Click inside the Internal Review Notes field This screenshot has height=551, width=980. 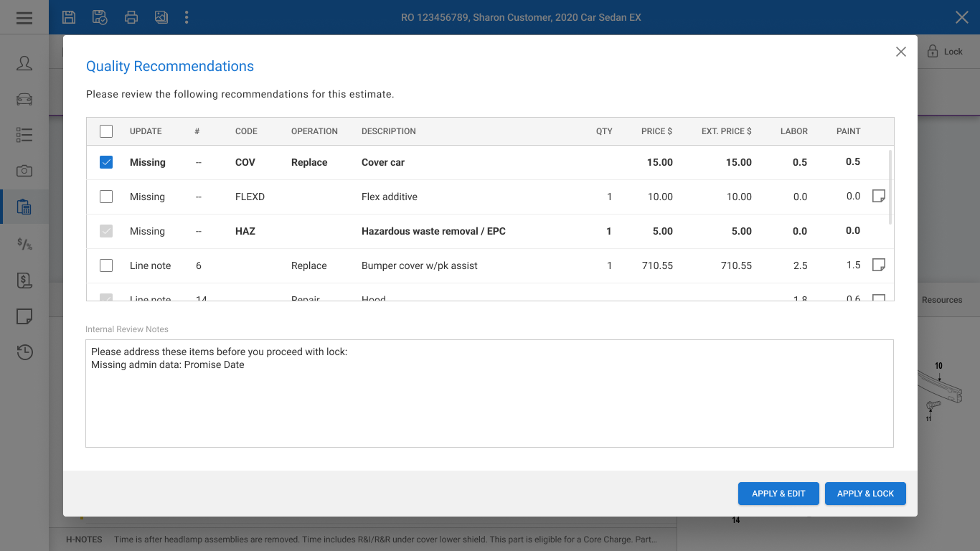pos(489,393)
